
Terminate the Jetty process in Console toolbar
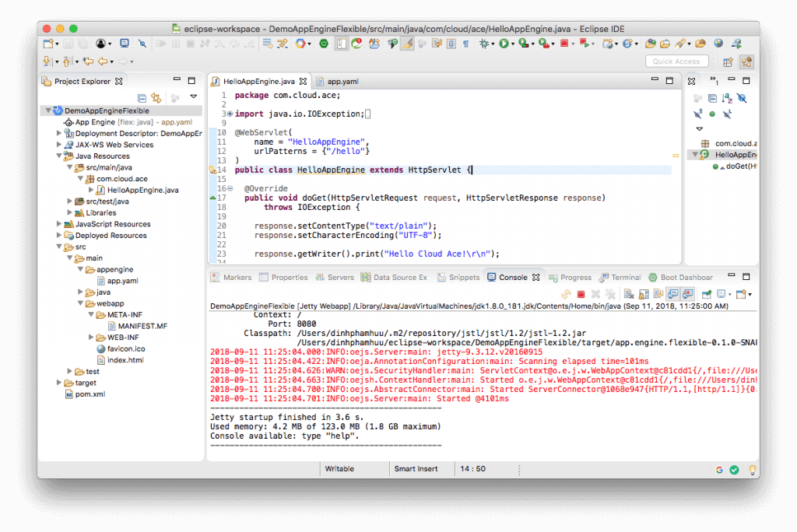581,295
